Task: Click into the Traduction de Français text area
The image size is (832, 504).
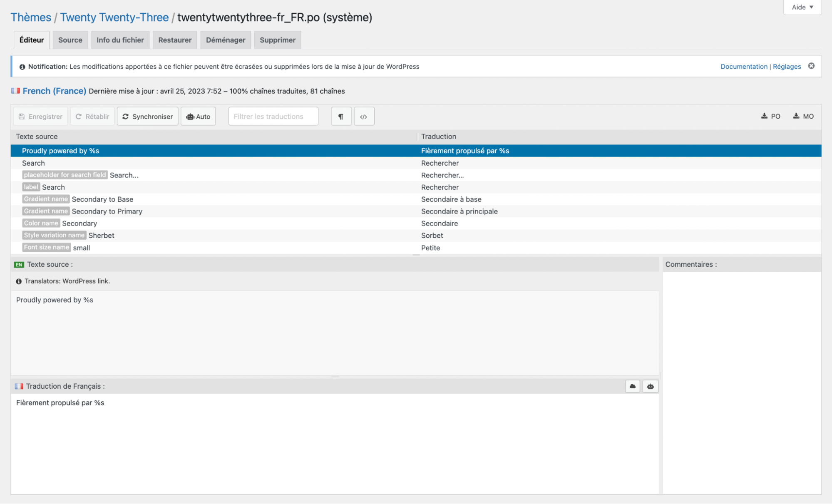Action: point(335,444)
